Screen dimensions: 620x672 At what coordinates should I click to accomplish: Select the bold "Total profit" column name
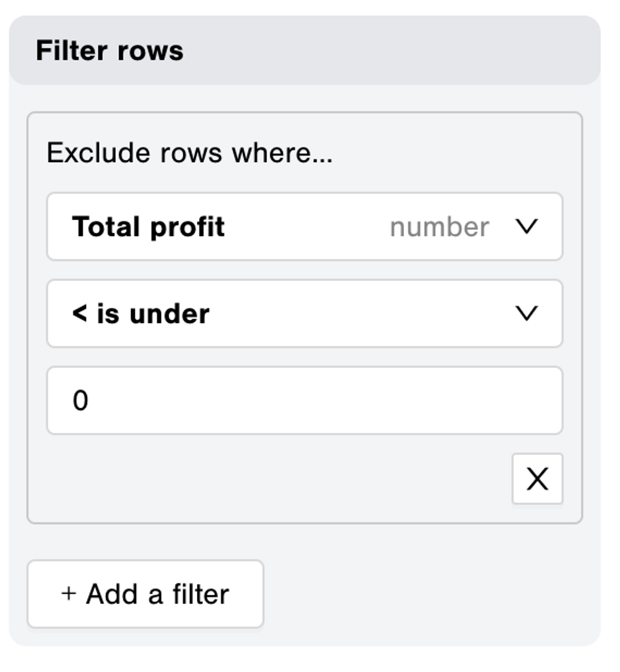point(148,226)
